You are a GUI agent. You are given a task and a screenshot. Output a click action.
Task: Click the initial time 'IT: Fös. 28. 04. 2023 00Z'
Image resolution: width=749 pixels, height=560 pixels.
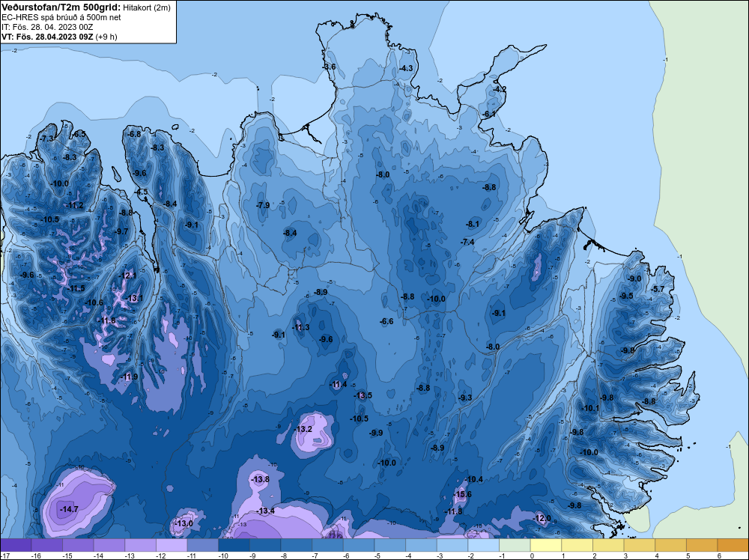click(47, 27)
